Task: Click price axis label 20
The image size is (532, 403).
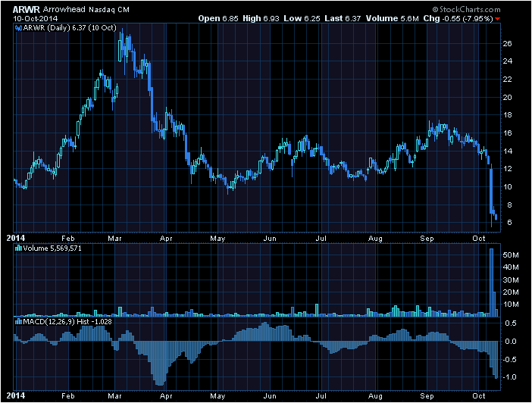Action: click(x=507, y=98)
